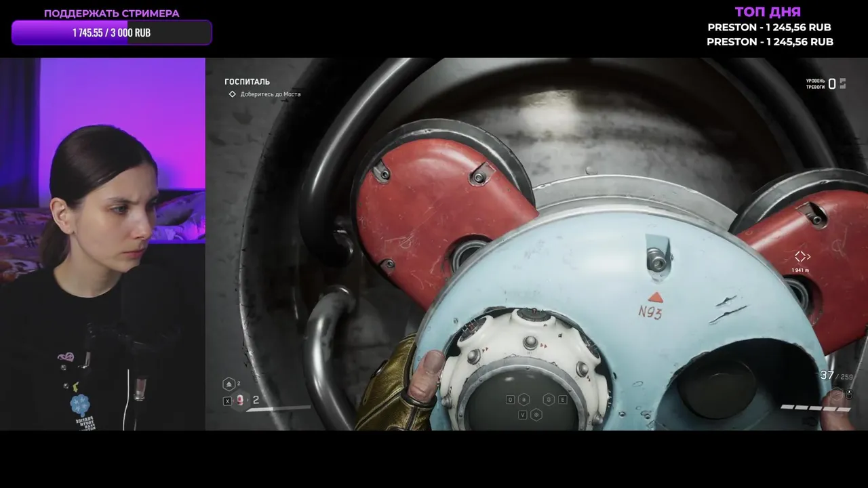This screenshot has height=488, width=868.
Task: Click the 'ПОДДЕРЖАТЬ СТРИМЕРА' heading
Action: (112, 14)
